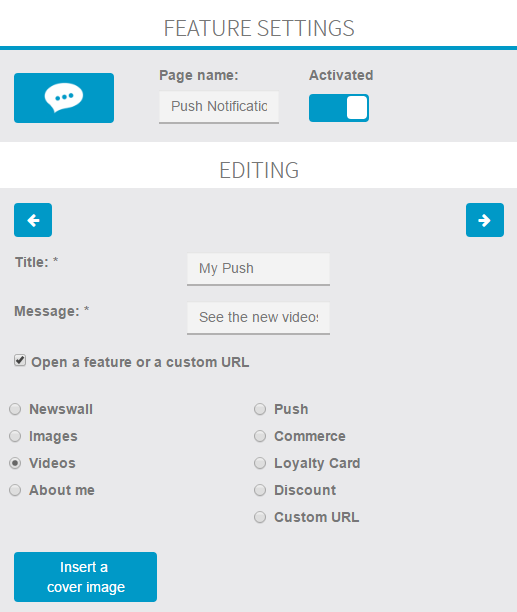This screenshot has width=517, height=612.
Task: Select the Loyalty Card option
Action: tap(260, 463)
